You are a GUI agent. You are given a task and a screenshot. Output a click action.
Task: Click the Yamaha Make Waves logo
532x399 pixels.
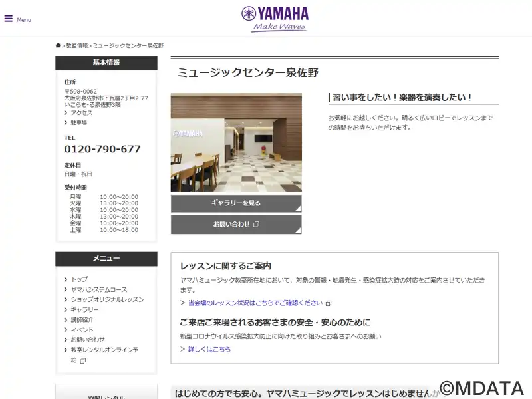275,19
